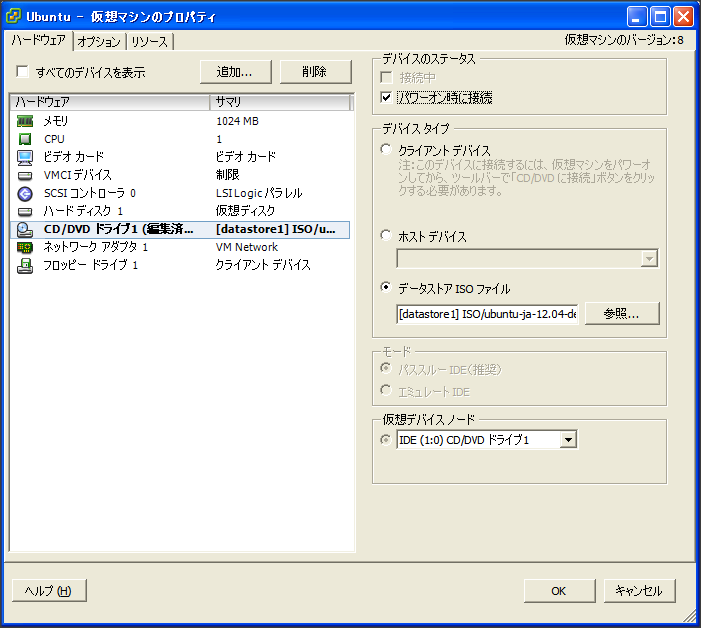Click the サマリ column header
Image resolution: width=701 pixels, height=628 pixels.
279,102
